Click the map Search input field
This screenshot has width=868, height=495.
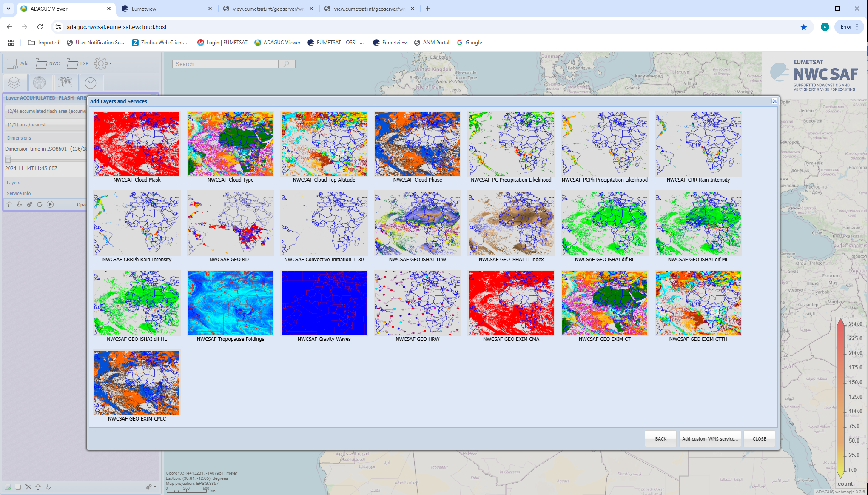point(225,64)
